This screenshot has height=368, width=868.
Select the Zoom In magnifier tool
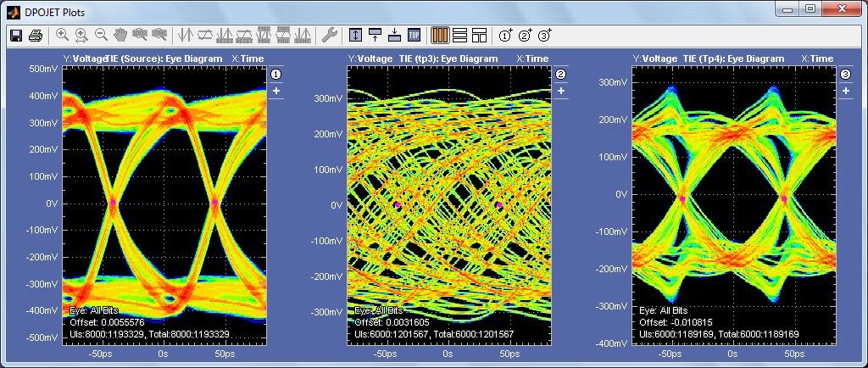[x=62, y=36]
